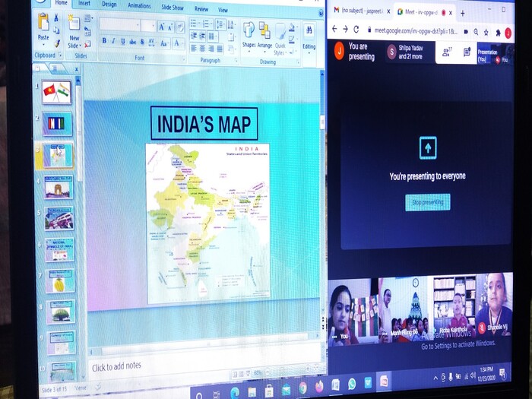Screen dimensions: 532x399
Task: Justify text in Paragraph group
Action: [x=220, y=49]
